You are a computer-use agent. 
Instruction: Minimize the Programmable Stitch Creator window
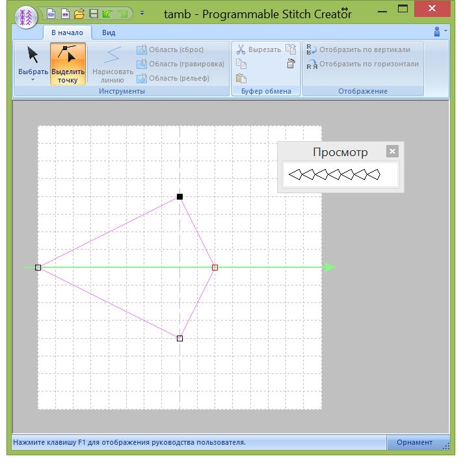click(382, 12)
